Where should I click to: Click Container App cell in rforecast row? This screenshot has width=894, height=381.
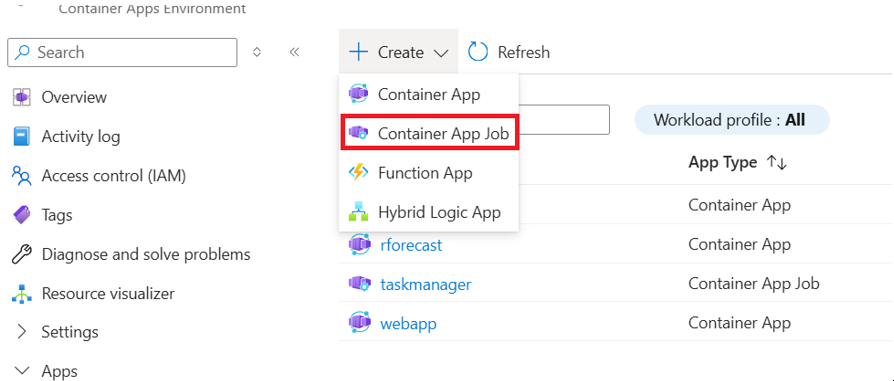tap(739, 245)
